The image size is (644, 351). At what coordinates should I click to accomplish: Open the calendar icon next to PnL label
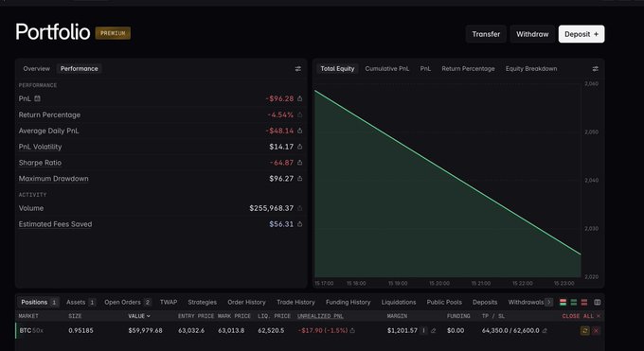click(37, 98)
